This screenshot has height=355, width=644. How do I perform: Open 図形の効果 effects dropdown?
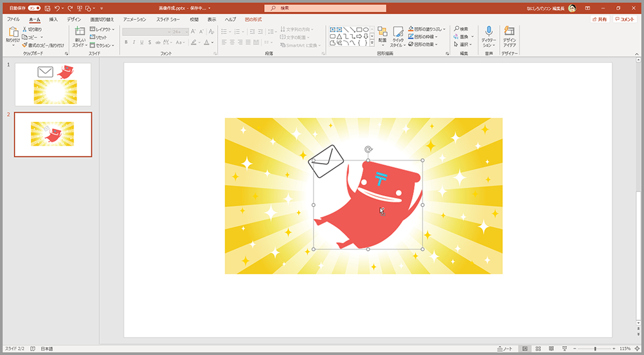[x=422, y=44]
